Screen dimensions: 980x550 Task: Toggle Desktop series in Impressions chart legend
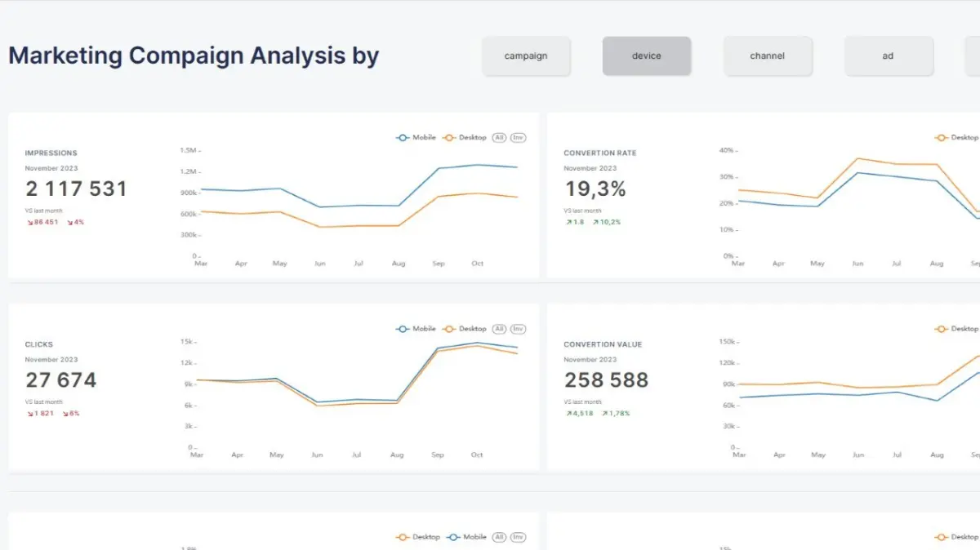[x=465, y=138]
